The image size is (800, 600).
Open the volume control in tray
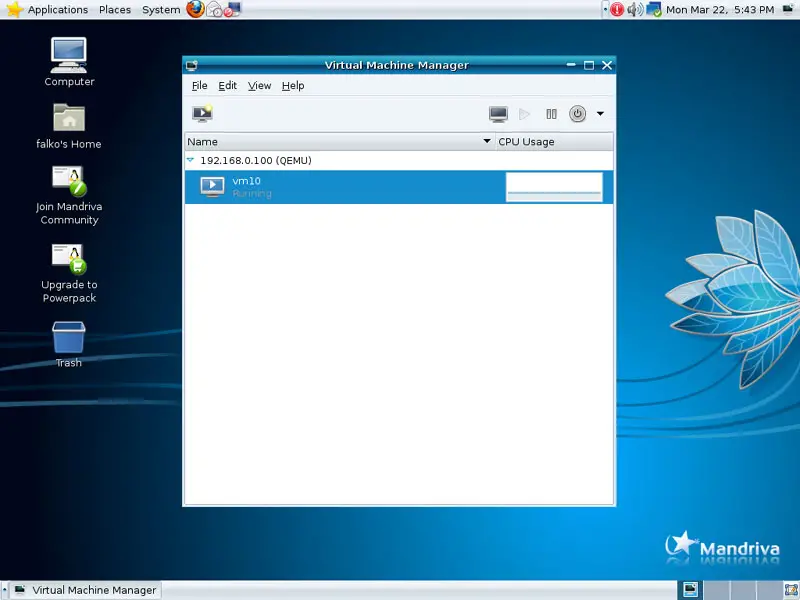(635, 10)
